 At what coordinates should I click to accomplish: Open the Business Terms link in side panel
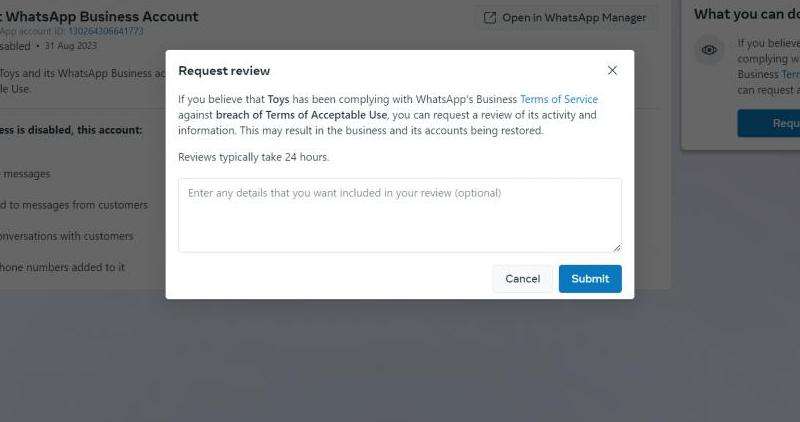pos(790,75)
